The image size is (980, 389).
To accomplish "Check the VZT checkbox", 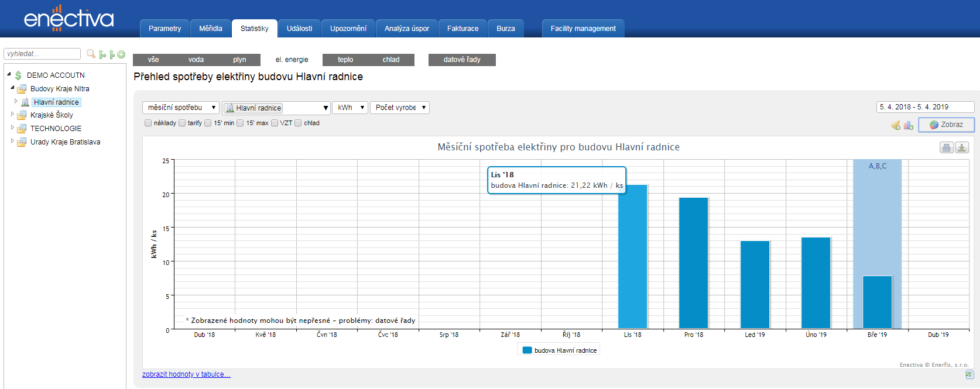I will (275, 123).
